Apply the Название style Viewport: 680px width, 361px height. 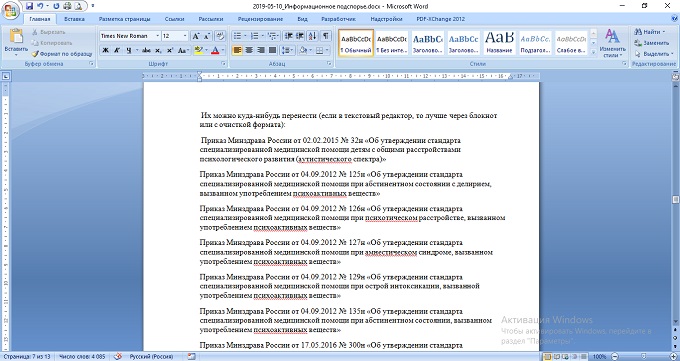click(x=499, y=43)
